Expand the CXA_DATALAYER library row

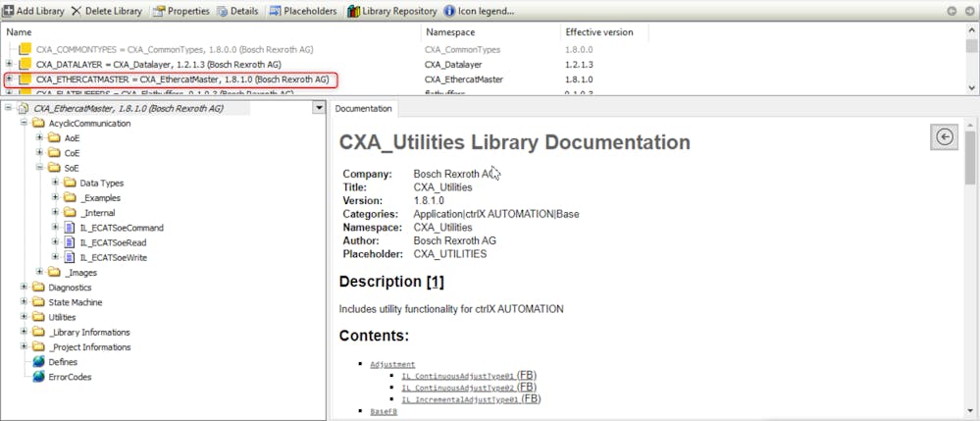pos(10,64)
